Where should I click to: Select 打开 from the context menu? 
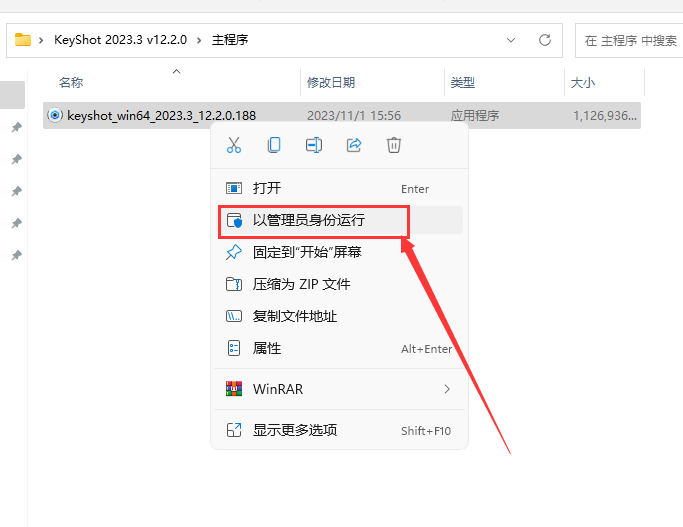[x=339, y=188]
